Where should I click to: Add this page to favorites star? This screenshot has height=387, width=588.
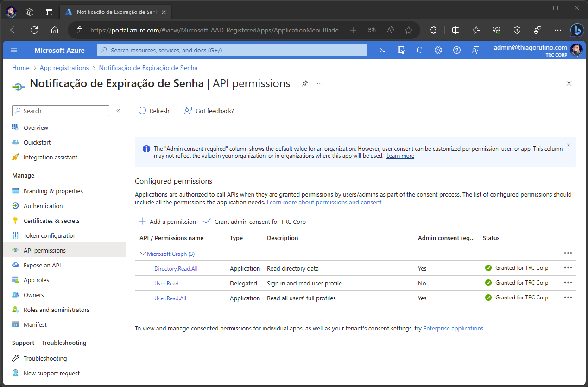(x=409, y=30)
